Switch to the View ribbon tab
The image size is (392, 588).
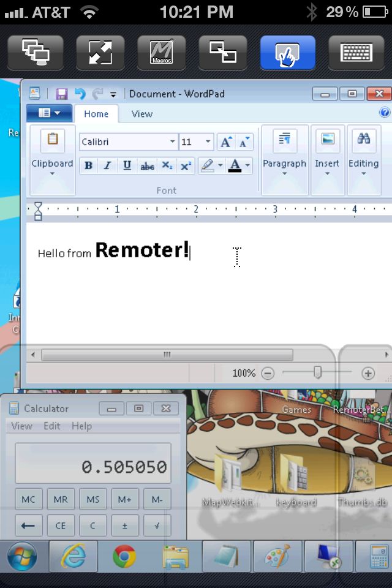click(x=141, y=114)
